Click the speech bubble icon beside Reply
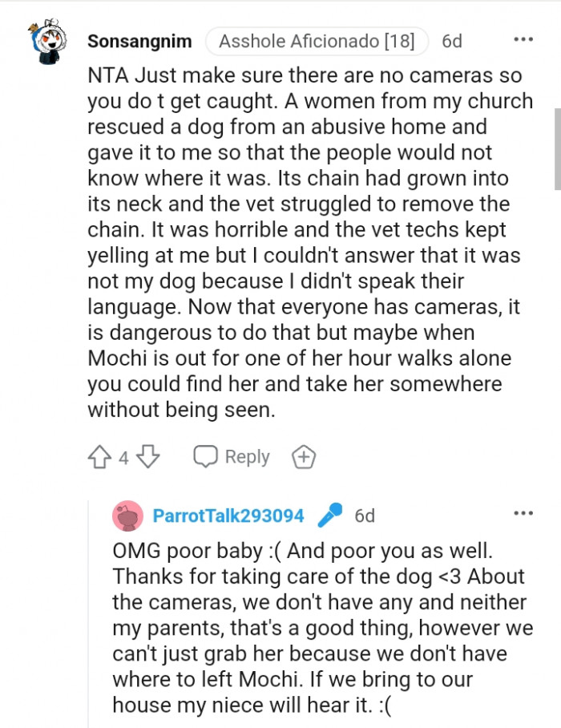This screenshot has width=561, height=728. (x=206, y=457)
